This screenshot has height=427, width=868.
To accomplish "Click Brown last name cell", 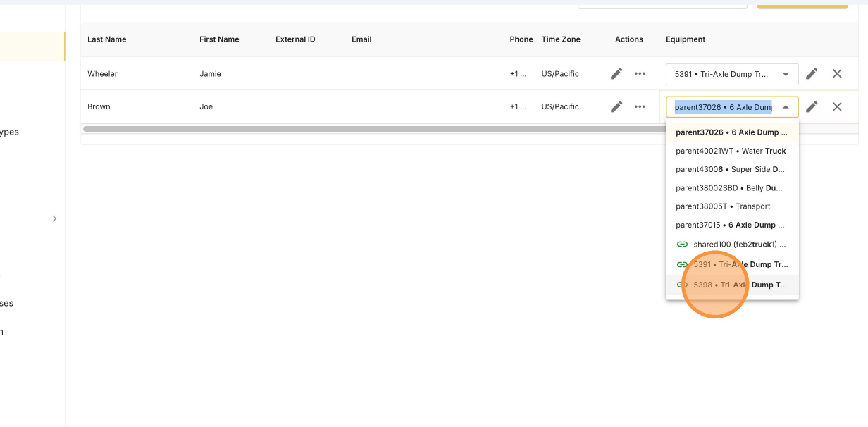I will coord(99,107).
